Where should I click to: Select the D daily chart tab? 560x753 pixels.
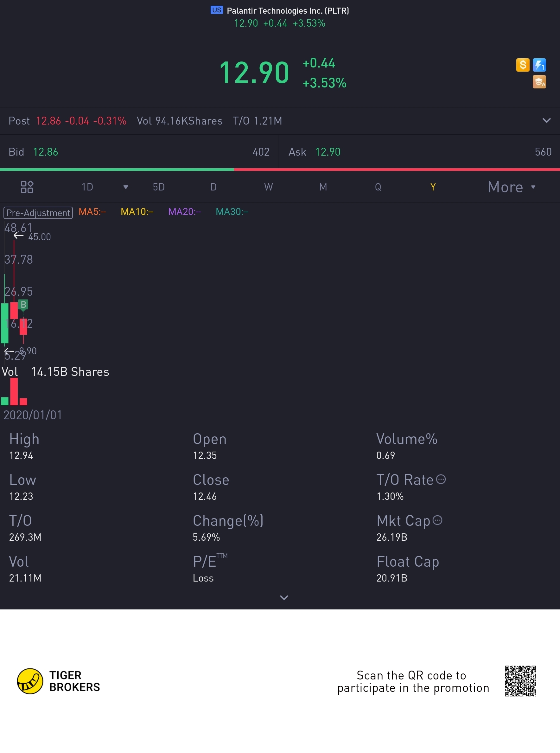[x=213, y=187]
